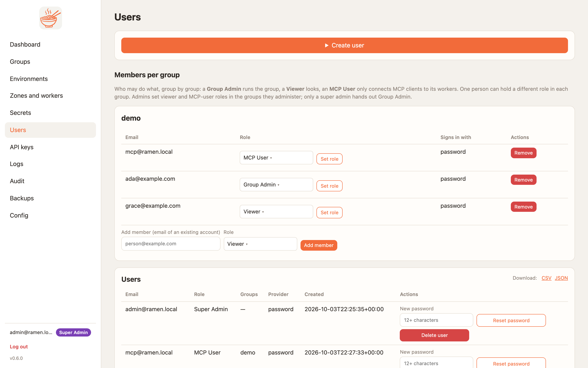Download users as CSV
This screenshot has height=368, width=588.
pyautogui.click(x=546, y=278)
